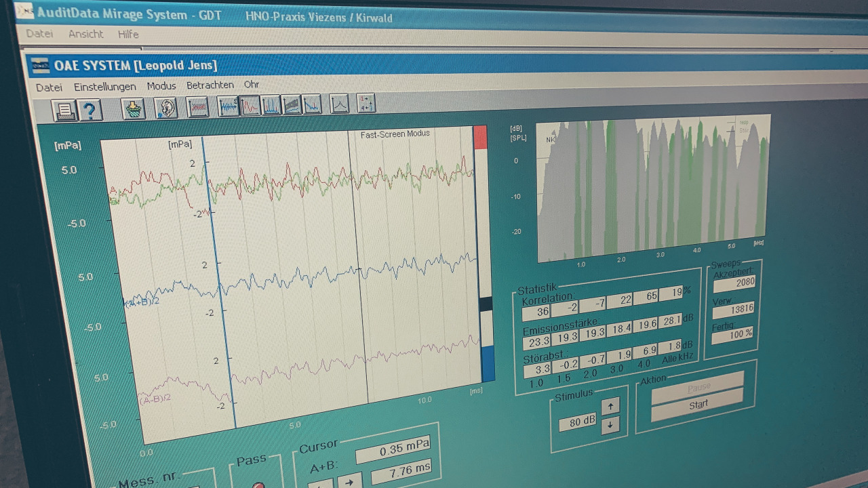The image size is (868, 488).
Task: Click the numbered 1-4 layout icon
Action: tap(366, 103)
